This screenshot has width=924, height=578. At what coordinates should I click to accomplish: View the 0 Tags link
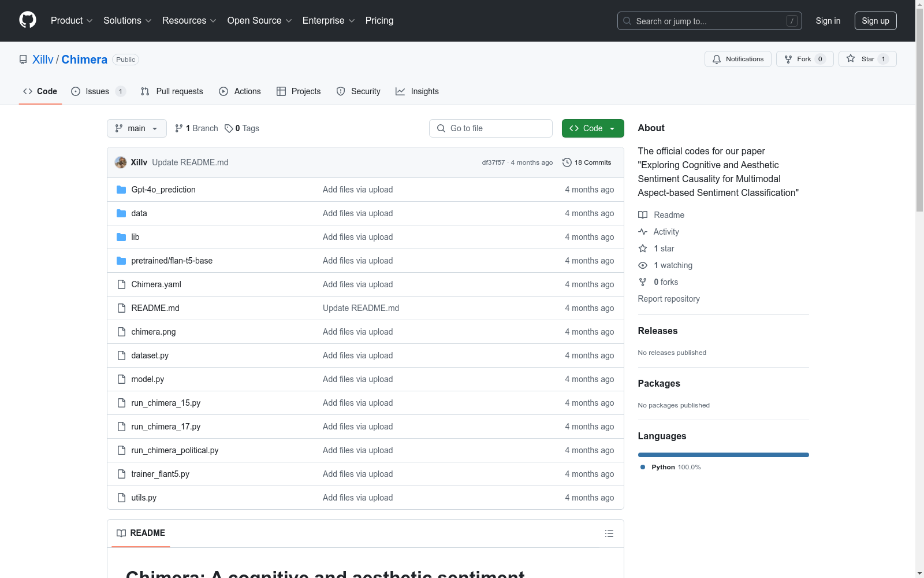click(x=242, y=128)
